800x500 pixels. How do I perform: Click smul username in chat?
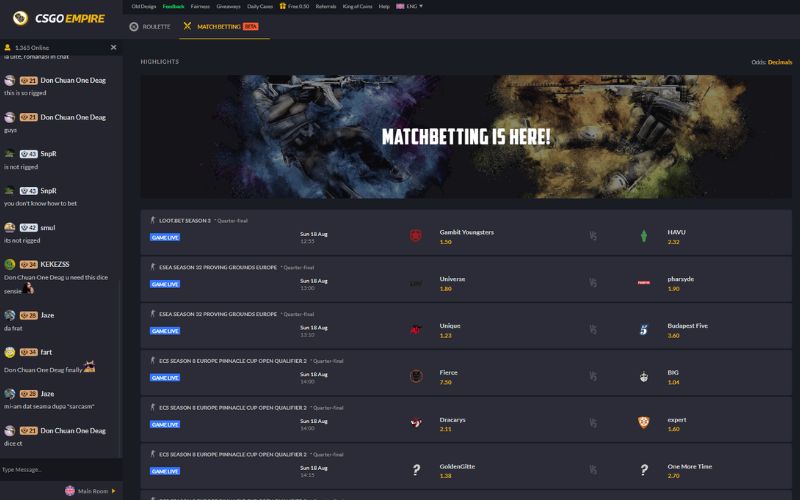tap(47, 228)
